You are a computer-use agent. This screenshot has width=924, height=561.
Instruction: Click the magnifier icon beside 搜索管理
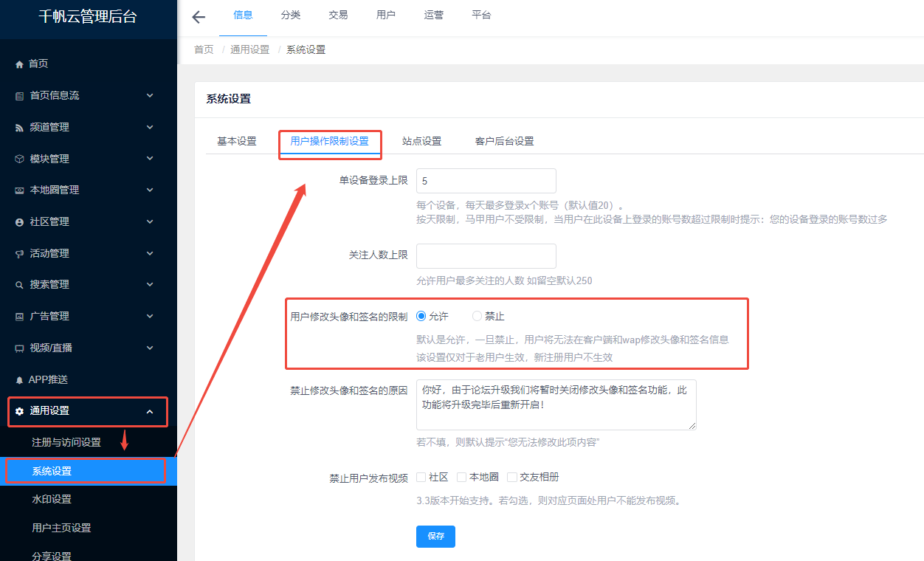tap(20, 285)
